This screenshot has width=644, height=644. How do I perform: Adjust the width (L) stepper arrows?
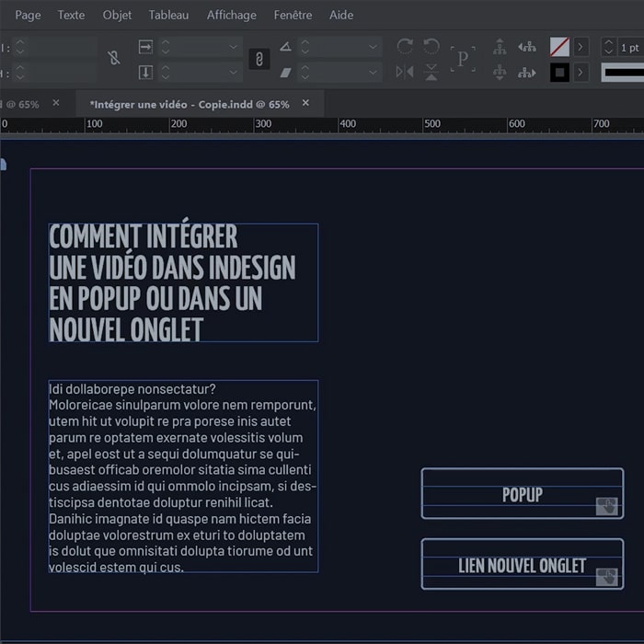click(19, 47)
